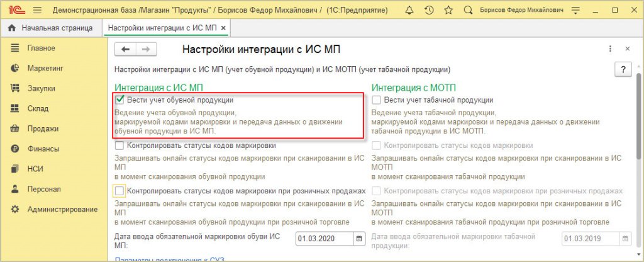Click the help question mark button
Viewport: 644px width, 262px height.
[622, 69]
